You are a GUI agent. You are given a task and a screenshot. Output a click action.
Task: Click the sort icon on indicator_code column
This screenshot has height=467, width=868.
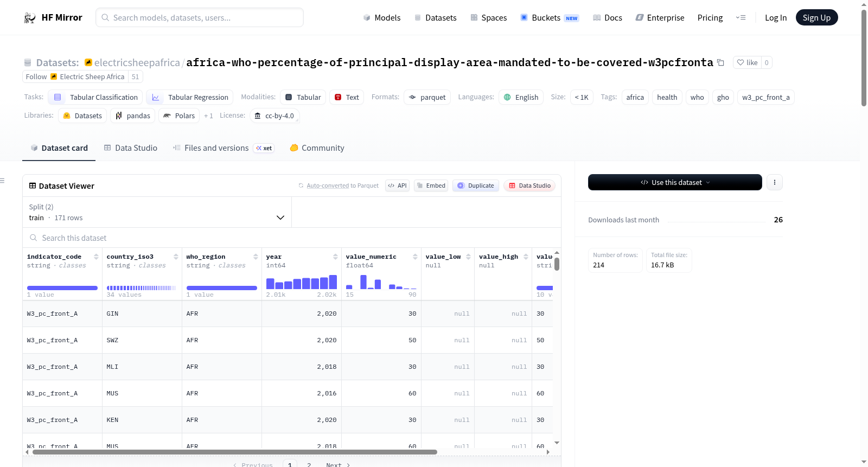[96, 257]
